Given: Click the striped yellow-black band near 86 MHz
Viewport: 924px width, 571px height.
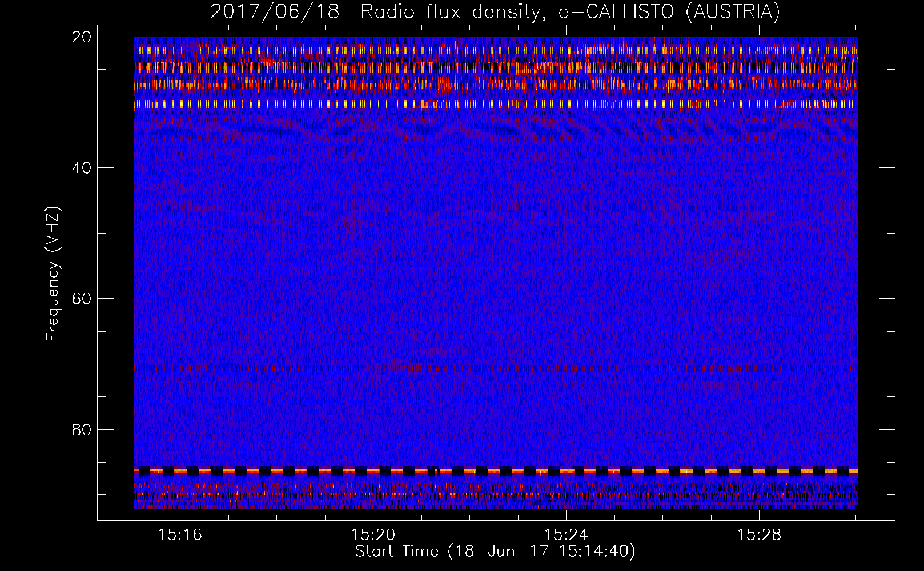Looking at the screenshot, I should pos(496,471).
